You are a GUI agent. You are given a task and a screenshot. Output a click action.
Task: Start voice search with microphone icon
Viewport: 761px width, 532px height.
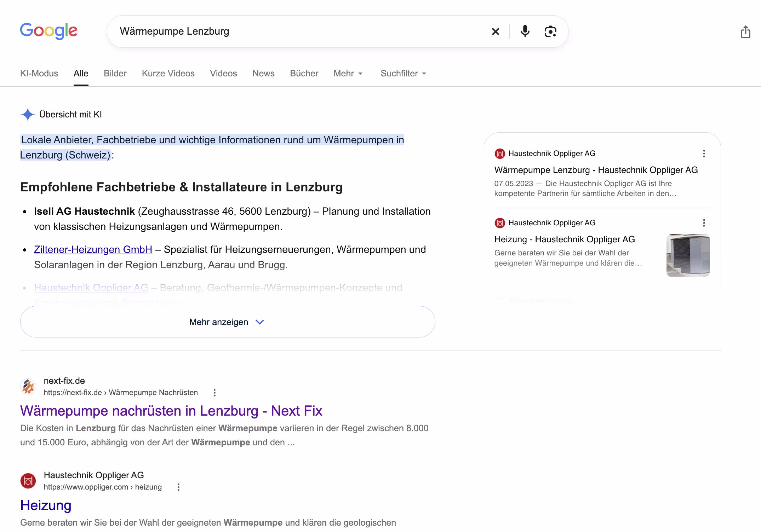[x=525, y=31]
